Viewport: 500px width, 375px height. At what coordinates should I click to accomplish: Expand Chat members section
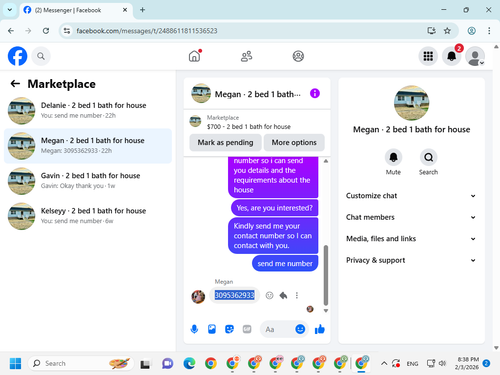(411, 217)
